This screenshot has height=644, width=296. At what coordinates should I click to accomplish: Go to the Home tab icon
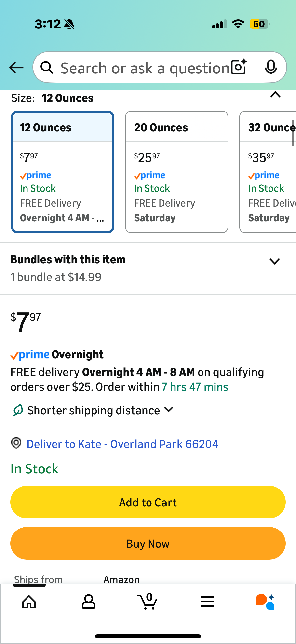29,602
